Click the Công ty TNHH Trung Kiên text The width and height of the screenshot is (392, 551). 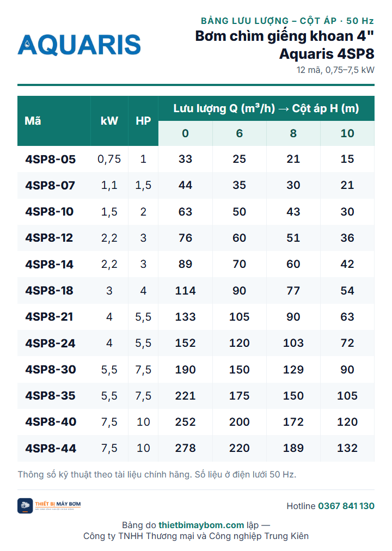[x=196, y=536]
